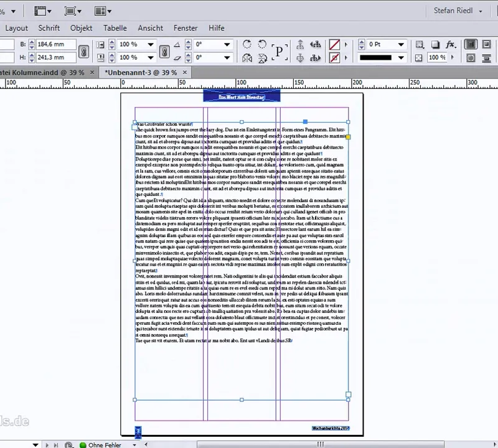
Task: Expand the fill color flyout arrow
Action: coord(346,45)
